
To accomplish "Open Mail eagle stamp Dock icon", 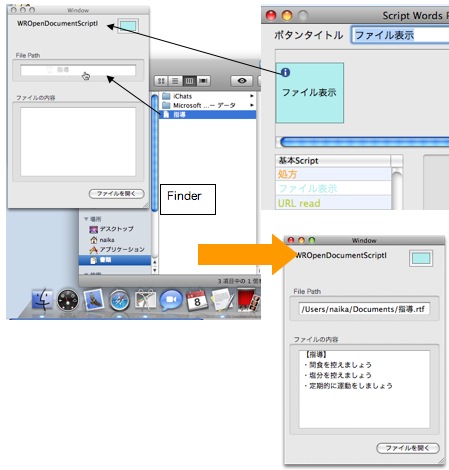I will 94,299.
